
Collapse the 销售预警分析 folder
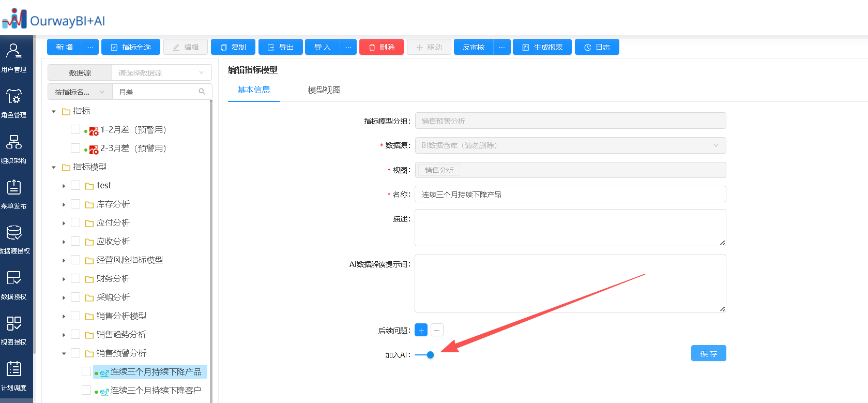(x=64, y=354)
